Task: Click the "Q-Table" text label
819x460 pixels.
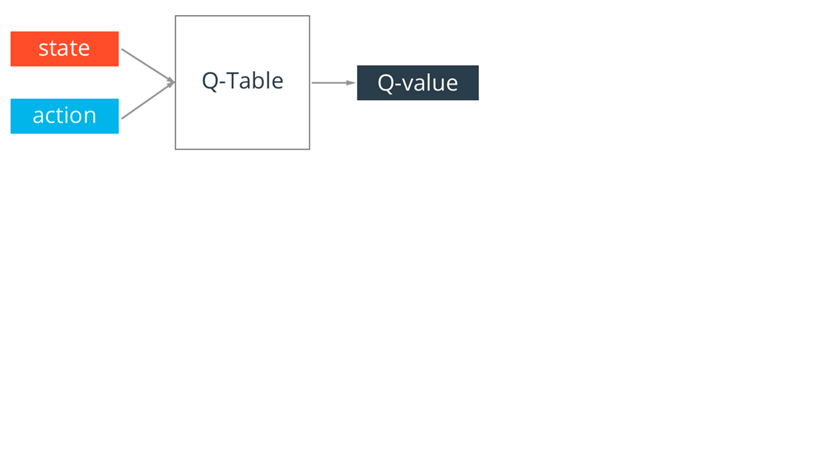Action: pos(242,81)
